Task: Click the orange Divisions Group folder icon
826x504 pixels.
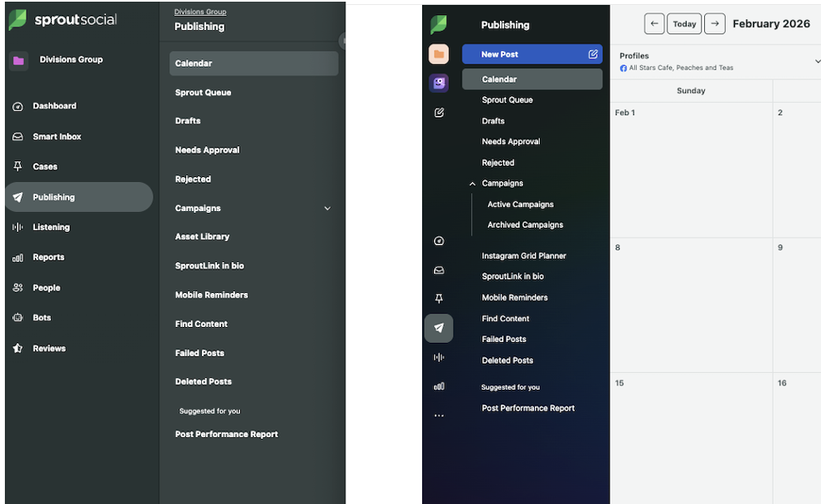Action: click(x=440, y=53)
